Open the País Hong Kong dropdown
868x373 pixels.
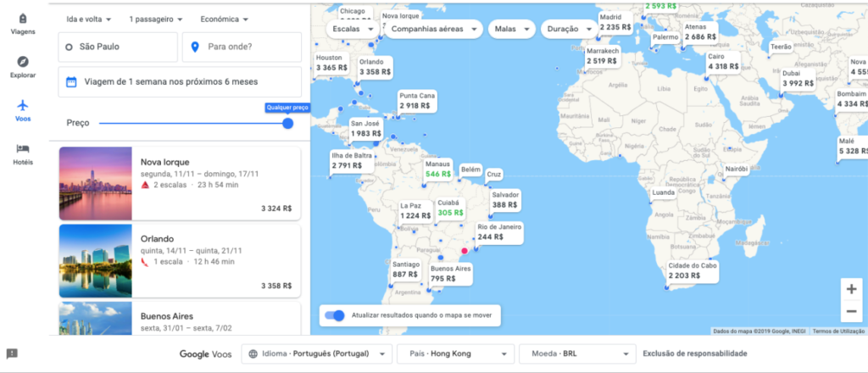point(455,354)
